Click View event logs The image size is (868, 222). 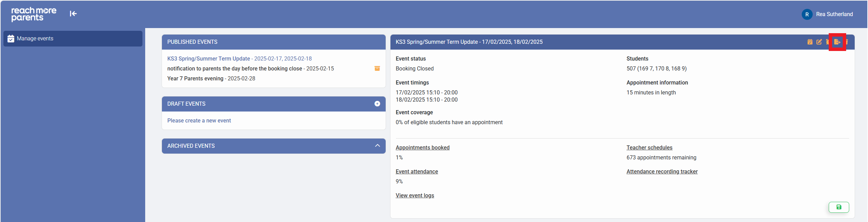[x=415, y=195]
